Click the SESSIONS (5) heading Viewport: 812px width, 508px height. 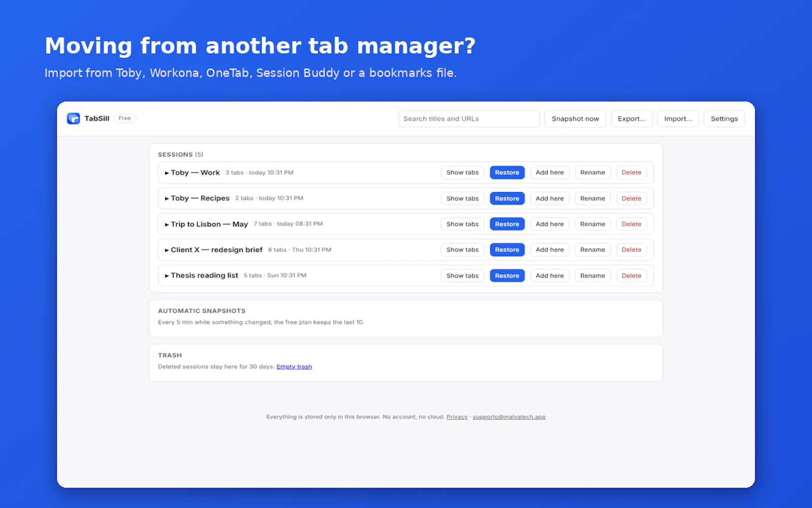coord(181,154)
